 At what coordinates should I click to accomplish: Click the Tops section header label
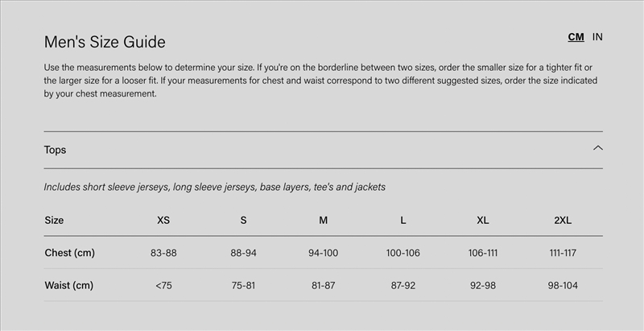click(x=56, y=150)
